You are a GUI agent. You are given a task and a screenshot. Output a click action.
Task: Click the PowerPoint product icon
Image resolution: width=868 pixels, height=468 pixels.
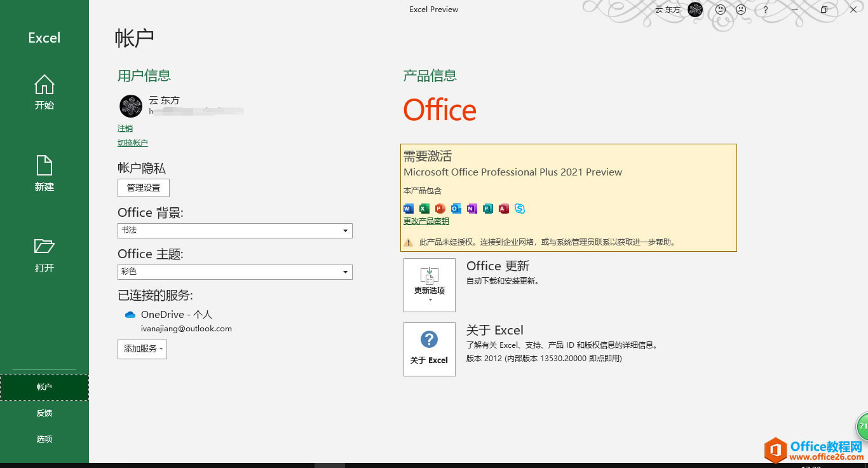click(440, 209)
